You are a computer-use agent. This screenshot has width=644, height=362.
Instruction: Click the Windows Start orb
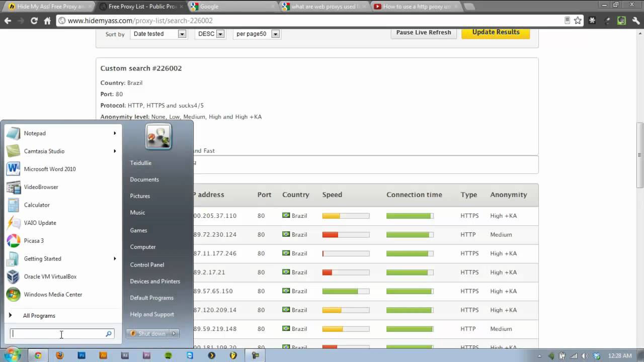(x=12, y=355)
